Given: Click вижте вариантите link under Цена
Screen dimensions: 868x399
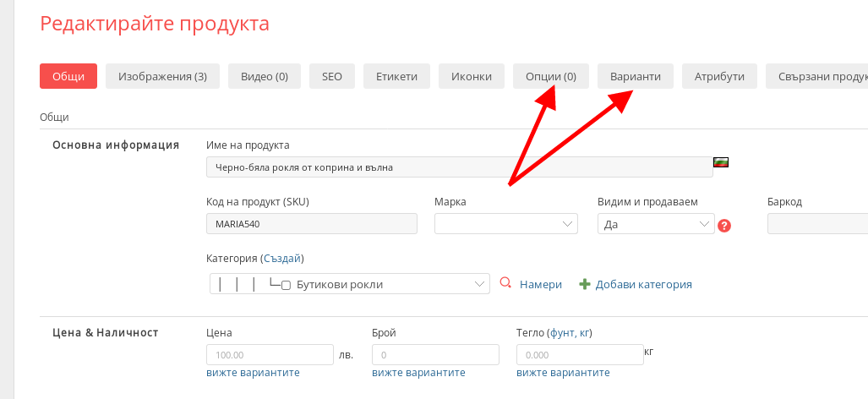Looking at the screenshot, I should (x=253, y=373).
